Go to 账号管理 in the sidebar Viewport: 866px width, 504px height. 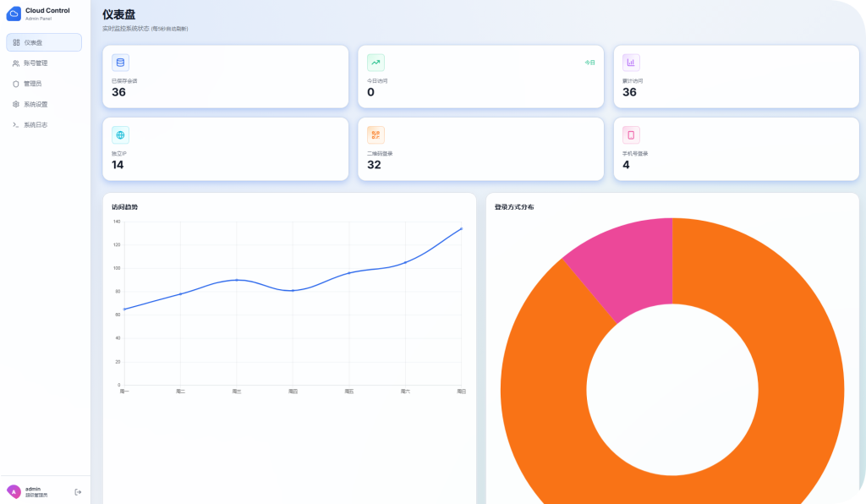(44, 63)
